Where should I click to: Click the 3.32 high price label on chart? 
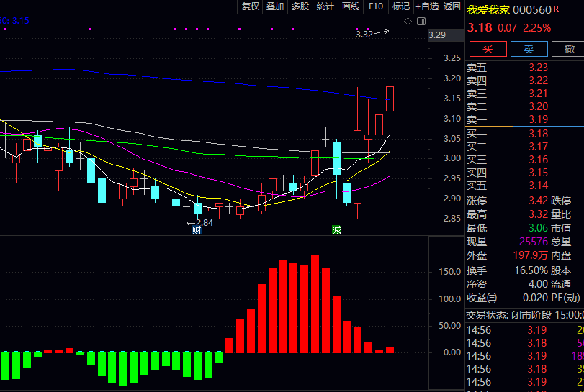tap(364, 35)
